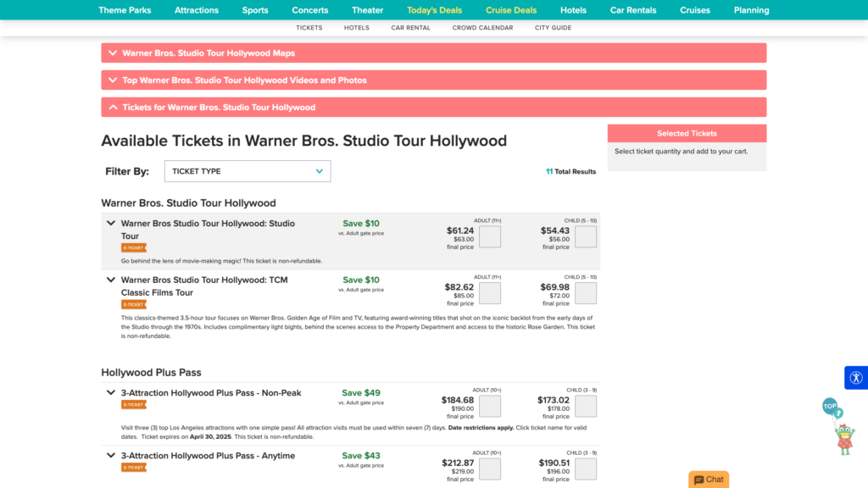Open the Concerts menu
The width and height of the screenshot is (868, 488).
(x=310, y=10)
